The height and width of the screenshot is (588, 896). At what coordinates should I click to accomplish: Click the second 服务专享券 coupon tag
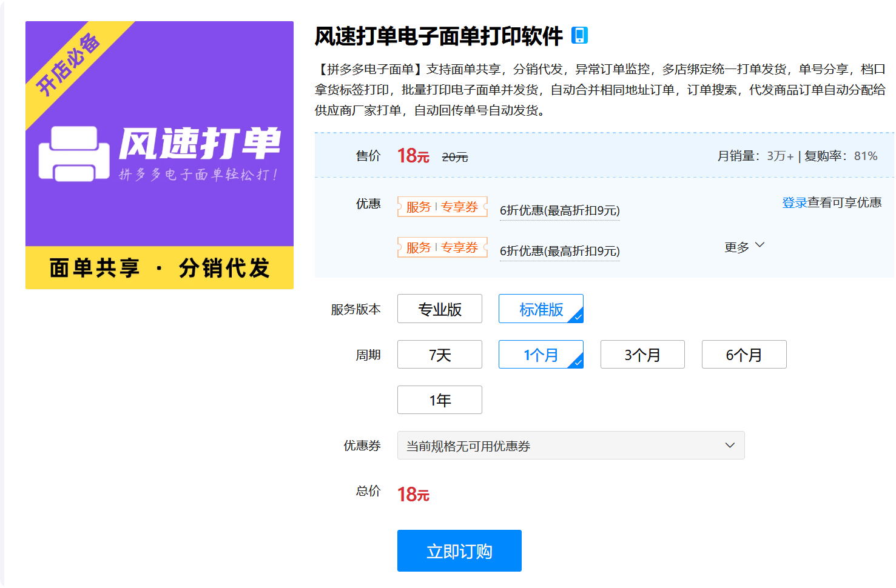442,247
